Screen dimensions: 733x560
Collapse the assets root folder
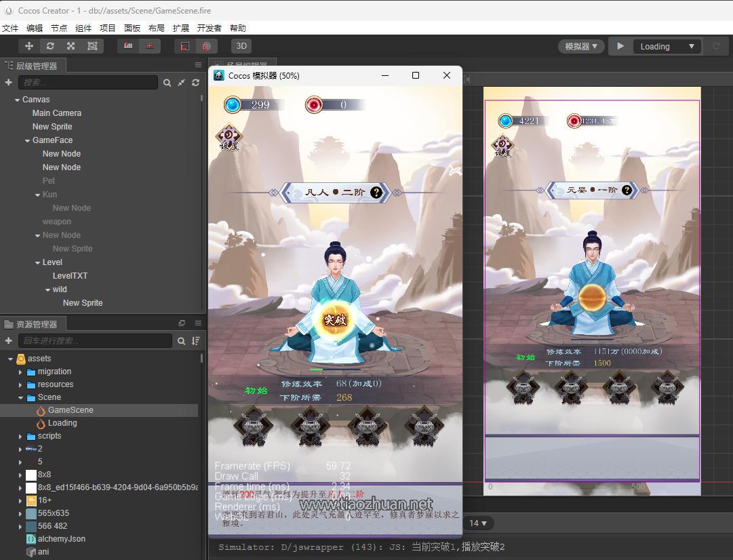pos(10,359)
